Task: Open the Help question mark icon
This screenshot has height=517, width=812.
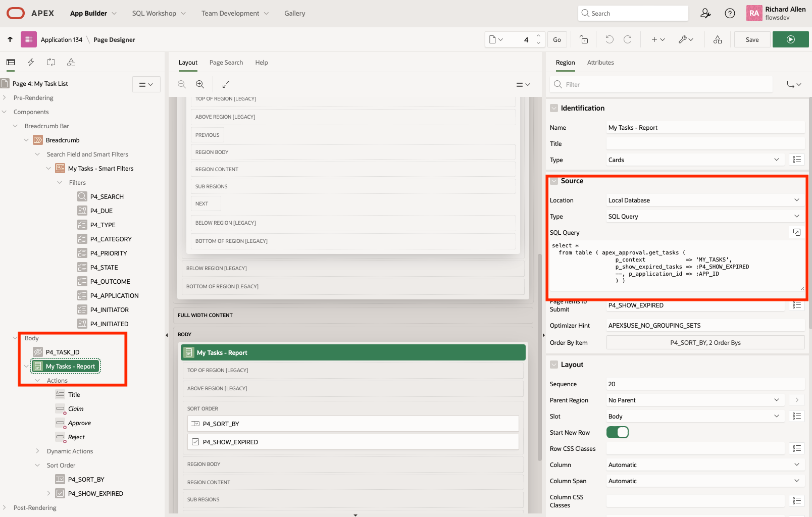Action: point(730,13)
